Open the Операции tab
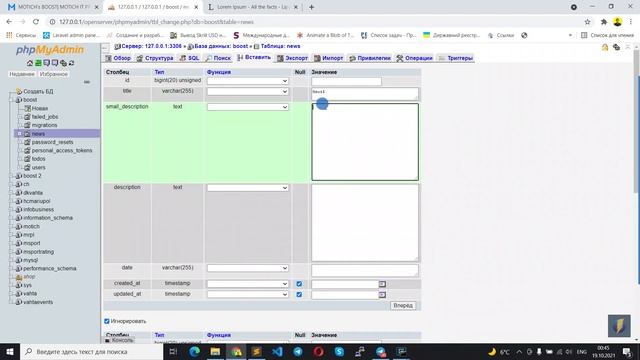Image resolution: width=640 pixels, height=360 pixels. point(415,58)
